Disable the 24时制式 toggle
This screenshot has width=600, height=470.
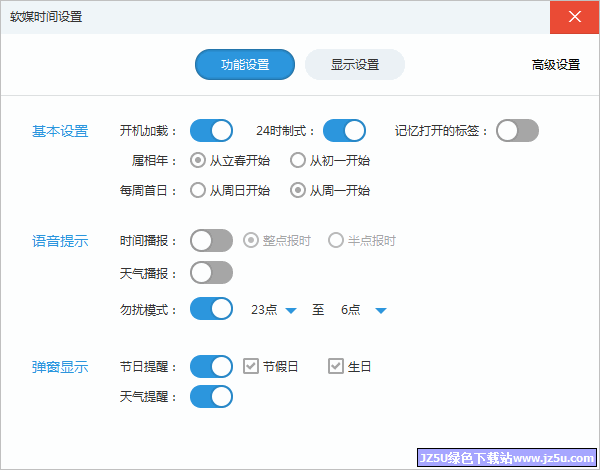coord(344,131)
